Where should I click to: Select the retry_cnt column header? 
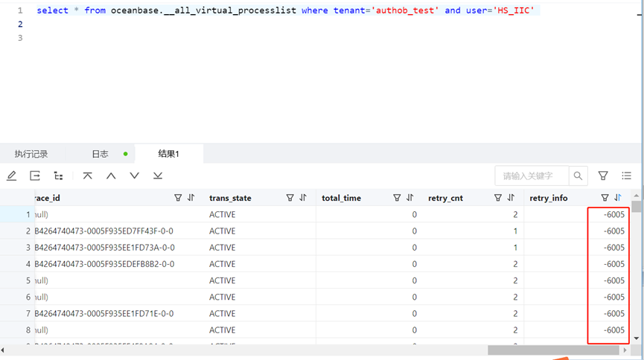(445, 198)
